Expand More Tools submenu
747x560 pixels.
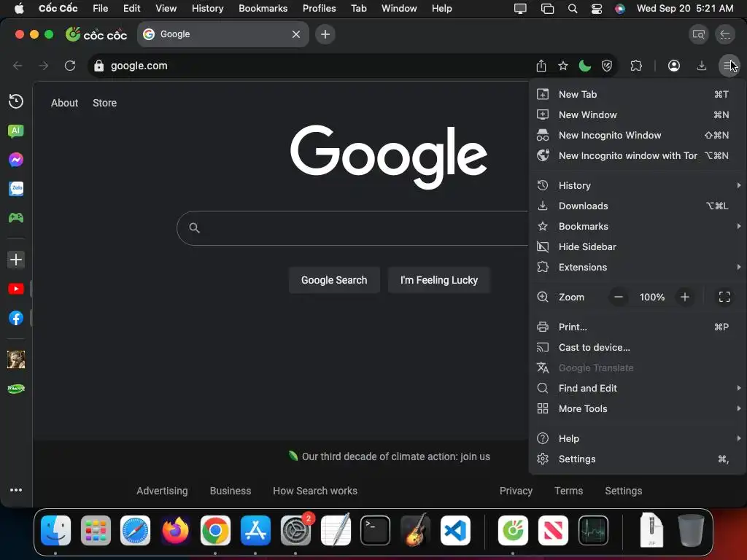pyautogui.click(x=637, y=408)
